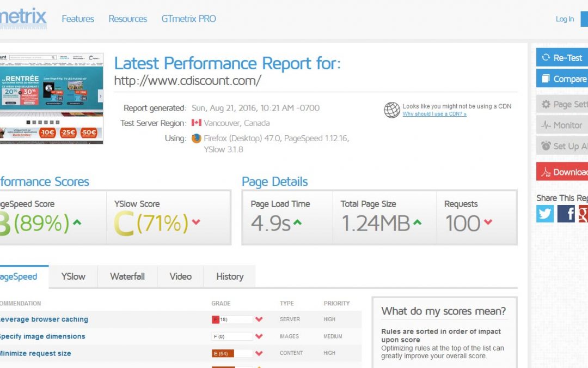Screen dimensions: 588x368
Task: Click the PRIORITY column header
Action: [x=337, y=304]
